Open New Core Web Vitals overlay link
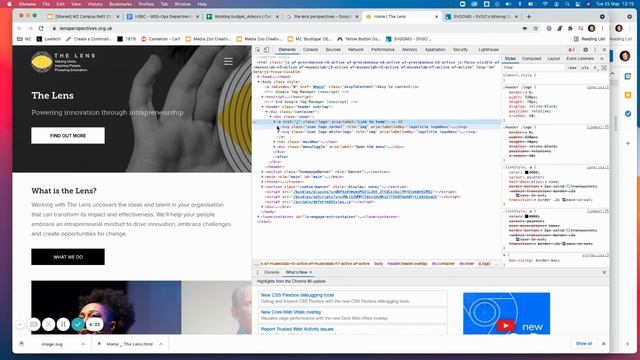640x360 pixels. pyautogui.click(x=291, y=312)
